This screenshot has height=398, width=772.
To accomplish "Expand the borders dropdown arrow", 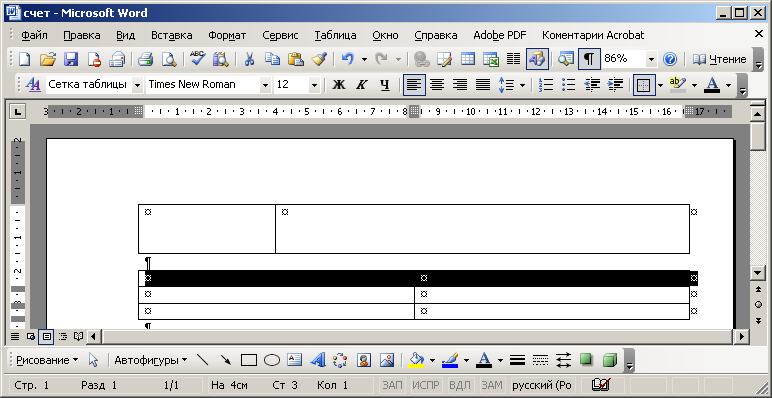I will click(x=660, y=85).
